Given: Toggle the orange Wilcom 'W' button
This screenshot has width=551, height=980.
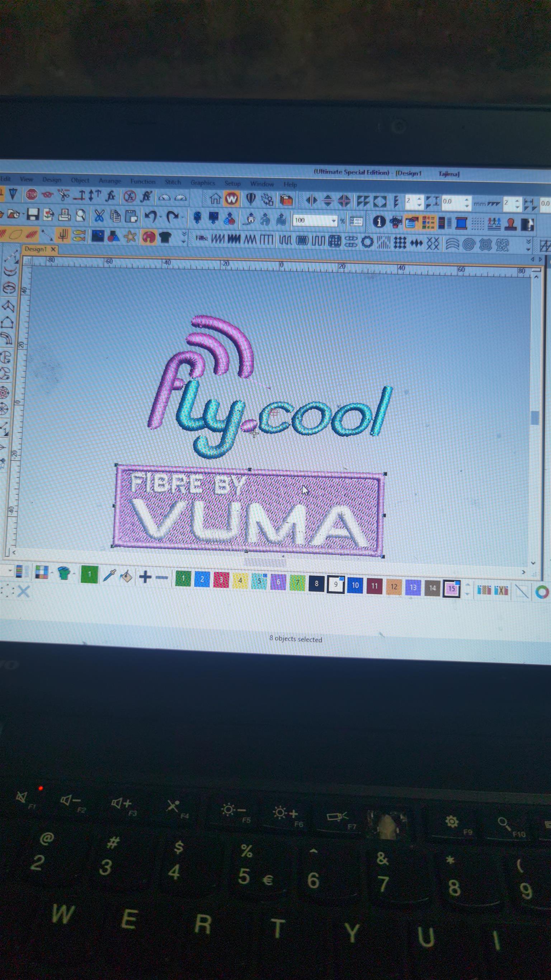Looking at the screenshot, I should (x=231, y=198).
